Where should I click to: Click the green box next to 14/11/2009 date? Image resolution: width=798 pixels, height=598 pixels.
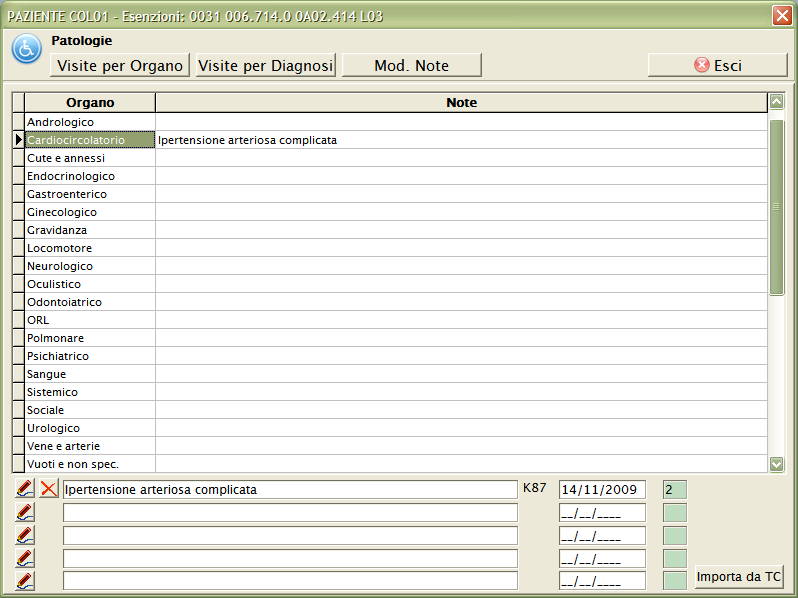(x=675, y=490)
